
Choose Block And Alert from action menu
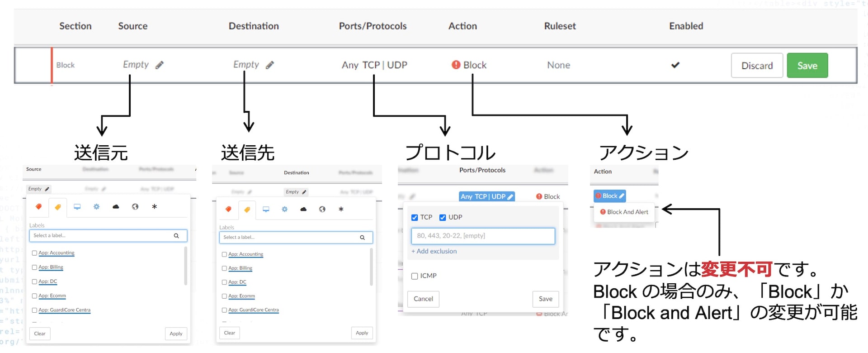pyautogui.click(x=624, y=212)
